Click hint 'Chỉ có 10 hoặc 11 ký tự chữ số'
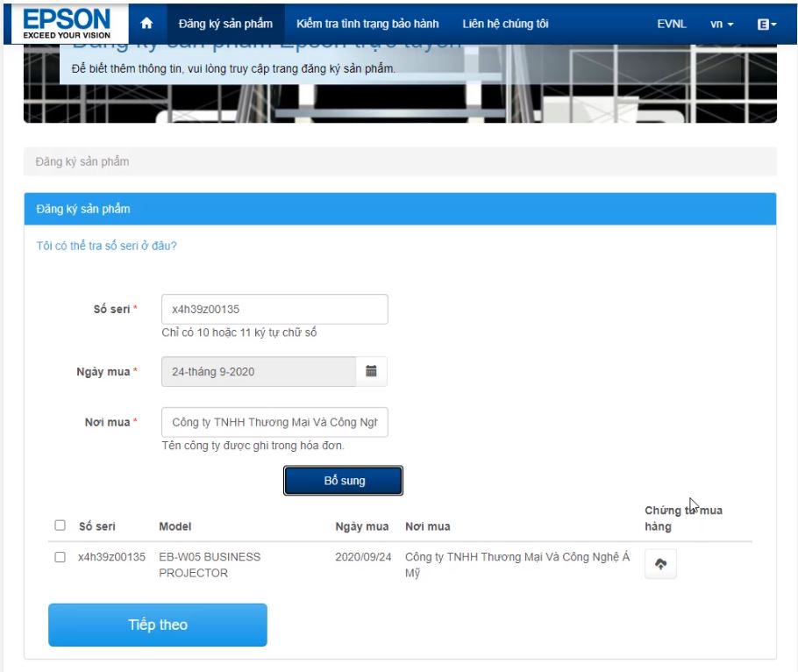 (x=239, y=332)
